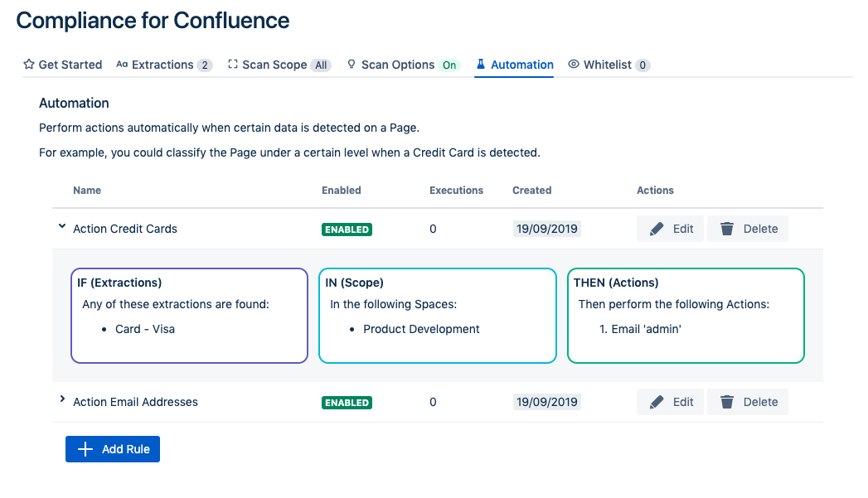Click the Scan Options On badge
Screen dimensions: 868x498
pos(449,65)
